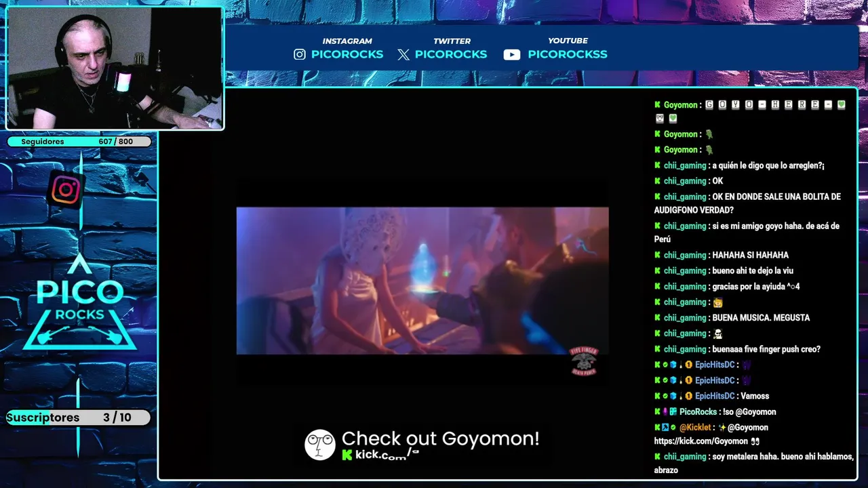Viewport: 868px width, 488px height.
Task: Click the sparkles emoji before @Goyomon in Kicklet message
Action: point(722,428)
